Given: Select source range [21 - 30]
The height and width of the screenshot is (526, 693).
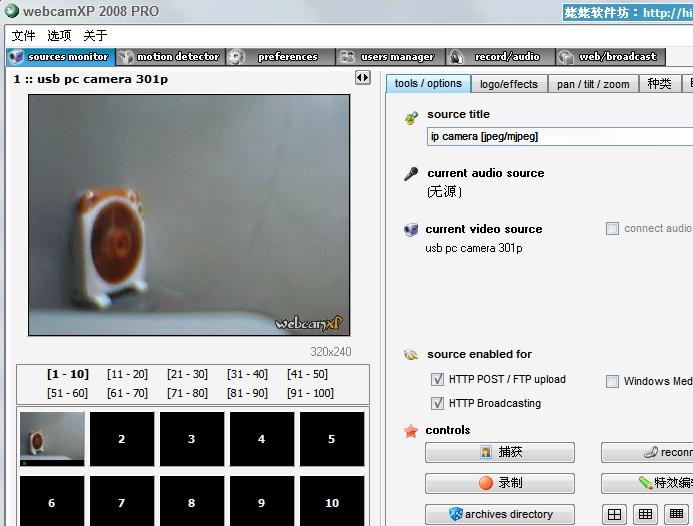Looking at the screenshot, I should click(x=187, y=374).
